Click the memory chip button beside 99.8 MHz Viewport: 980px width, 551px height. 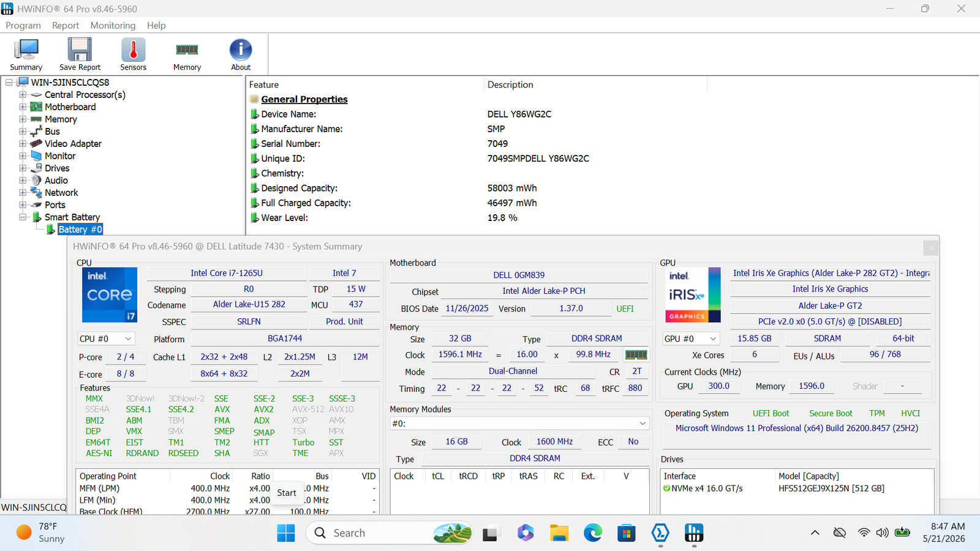pos(636,354)
